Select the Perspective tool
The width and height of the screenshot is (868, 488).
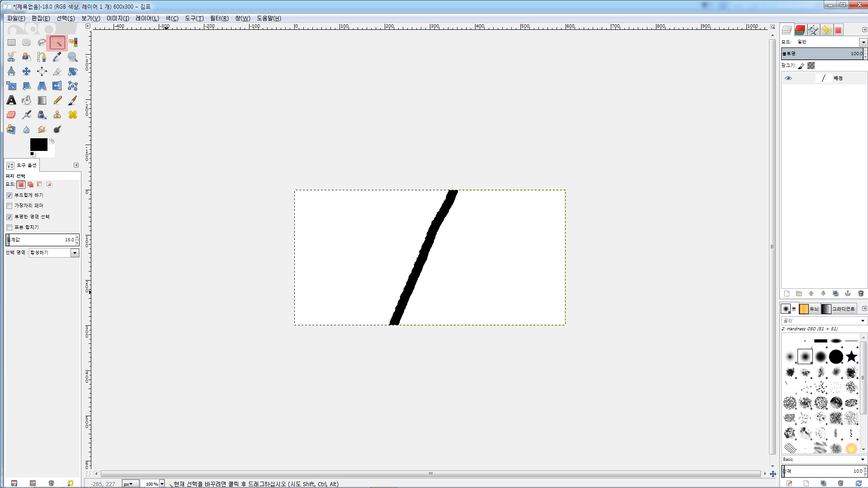pyautogui.click(x=42, y=86)
